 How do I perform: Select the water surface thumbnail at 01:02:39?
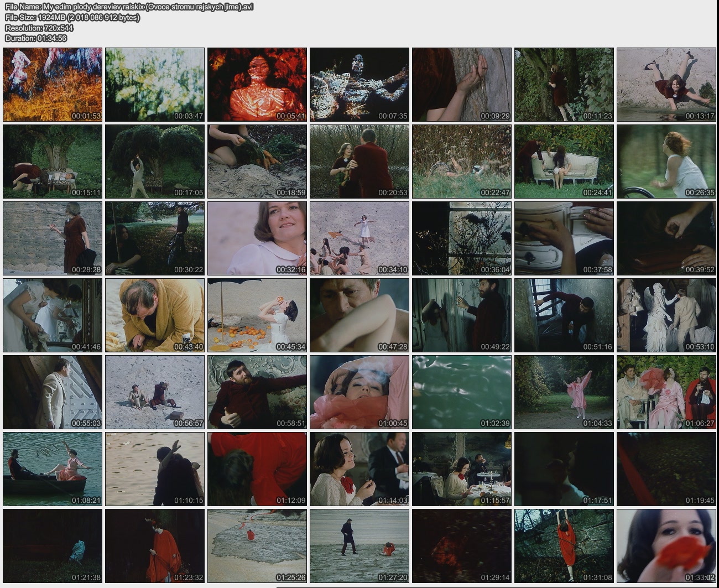pos(462,392)
